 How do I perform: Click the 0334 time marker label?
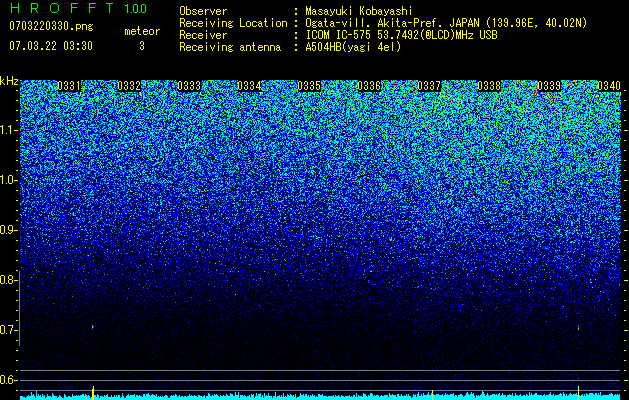(x=249, y=86)
